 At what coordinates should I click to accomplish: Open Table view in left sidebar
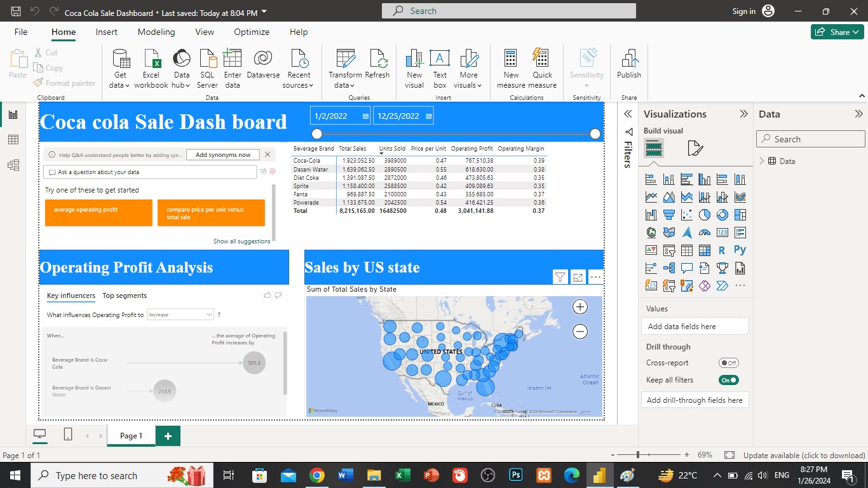tap(13, 140)
